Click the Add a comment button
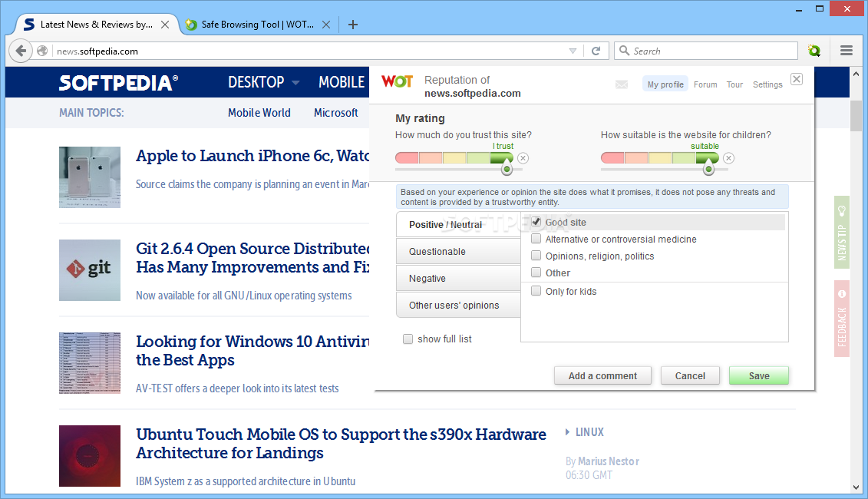Viewport: 868px width, 499px height. pyautogui.click(x=602, y=375)
